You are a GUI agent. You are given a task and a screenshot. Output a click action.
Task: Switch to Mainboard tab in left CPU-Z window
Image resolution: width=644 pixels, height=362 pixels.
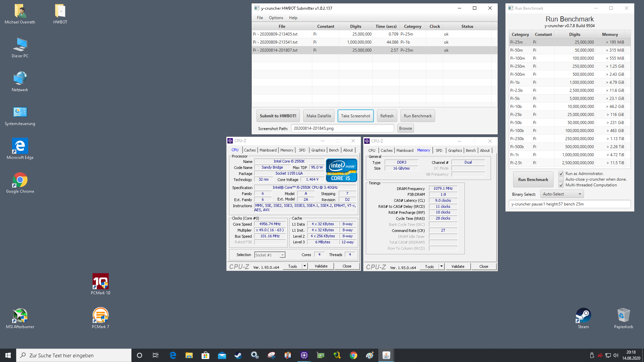[x=268, y=150]
